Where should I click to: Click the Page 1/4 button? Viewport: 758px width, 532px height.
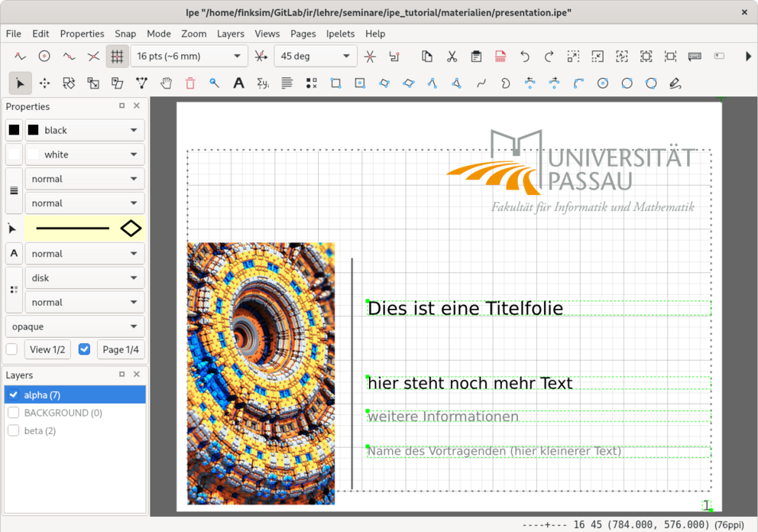tap(121, 349)
